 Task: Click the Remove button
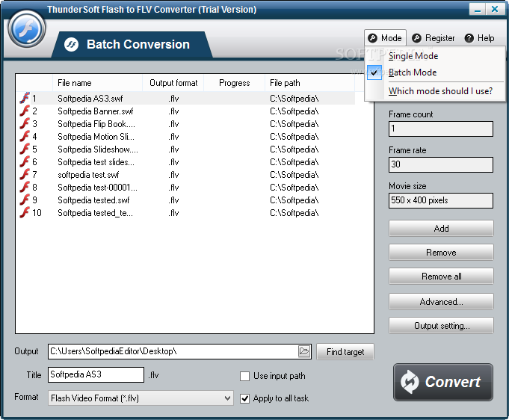441,252
